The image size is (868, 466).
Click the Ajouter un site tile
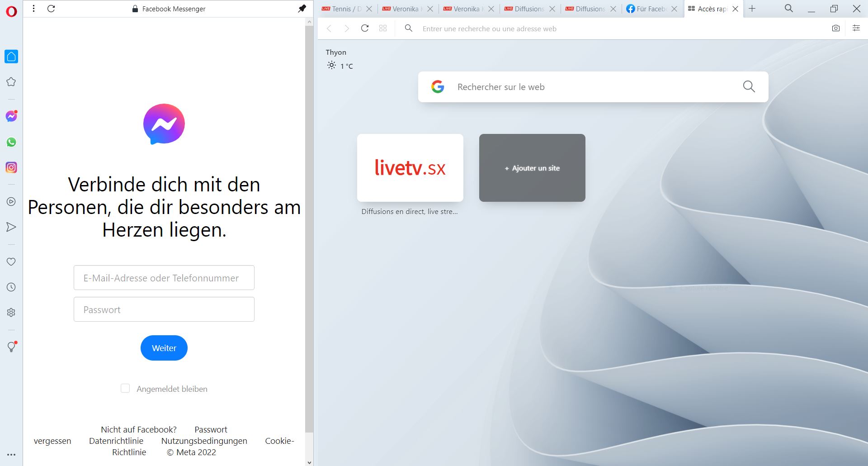coord(532,168)
